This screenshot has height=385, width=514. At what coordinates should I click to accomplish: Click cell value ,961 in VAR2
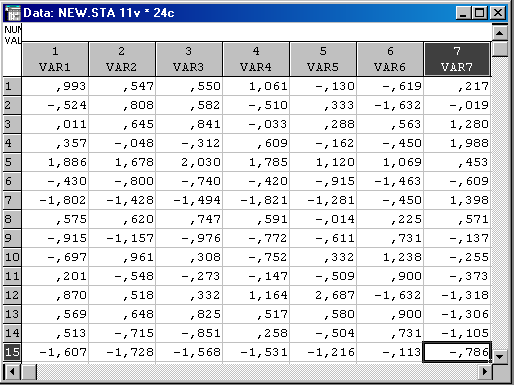(122, 257)
